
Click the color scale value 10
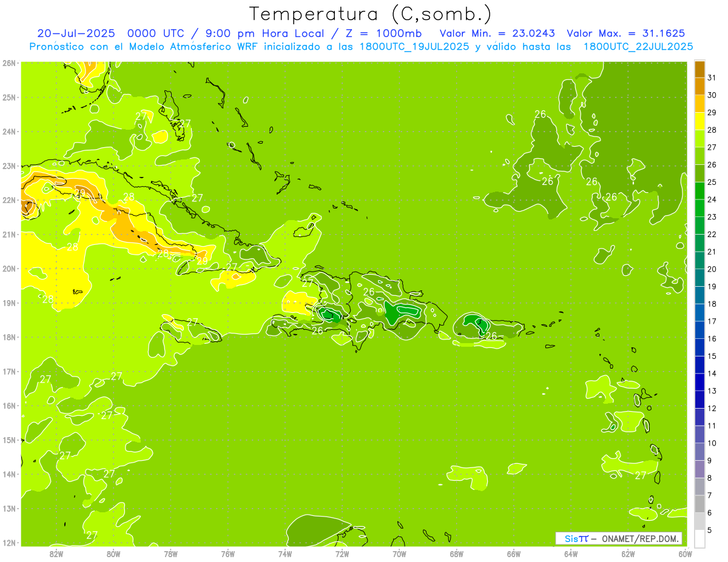tap(712, 443)
